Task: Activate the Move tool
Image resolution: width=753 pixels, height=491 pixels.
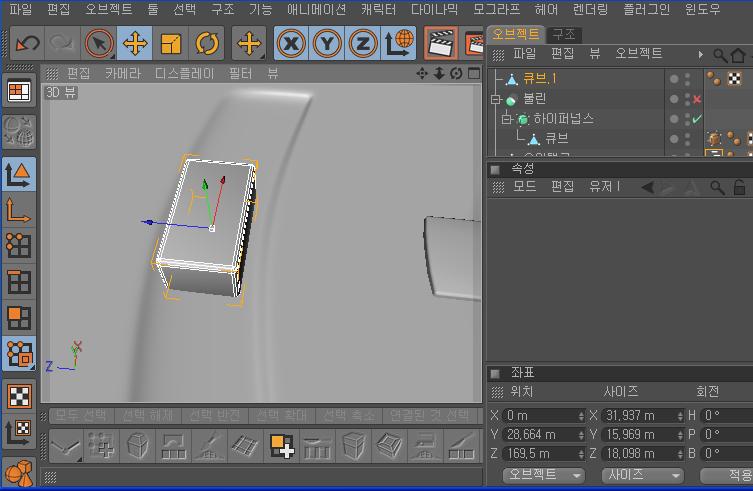Action: click(x=135, y=44)
